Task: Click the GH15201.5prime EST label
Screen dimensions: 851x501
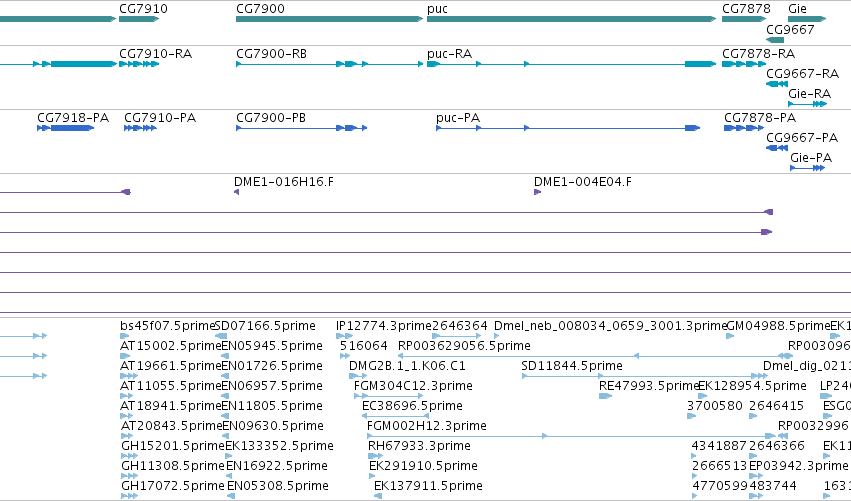Action: (x=173, y=446)
